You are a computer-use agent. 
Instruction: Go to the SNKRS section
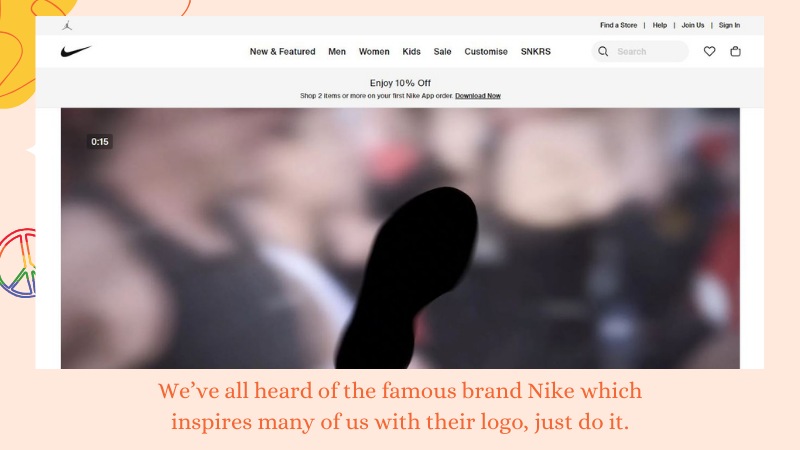pos(536,52)
